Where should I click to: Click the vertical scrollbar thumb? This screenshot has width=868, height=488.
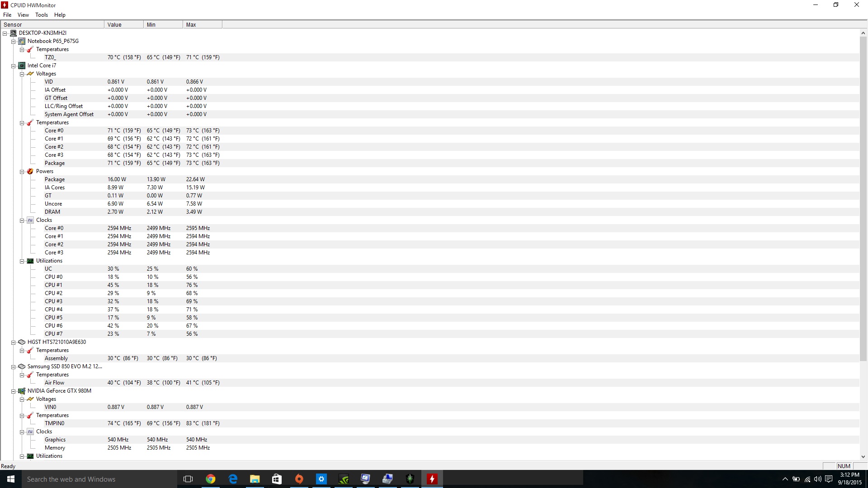863,199
